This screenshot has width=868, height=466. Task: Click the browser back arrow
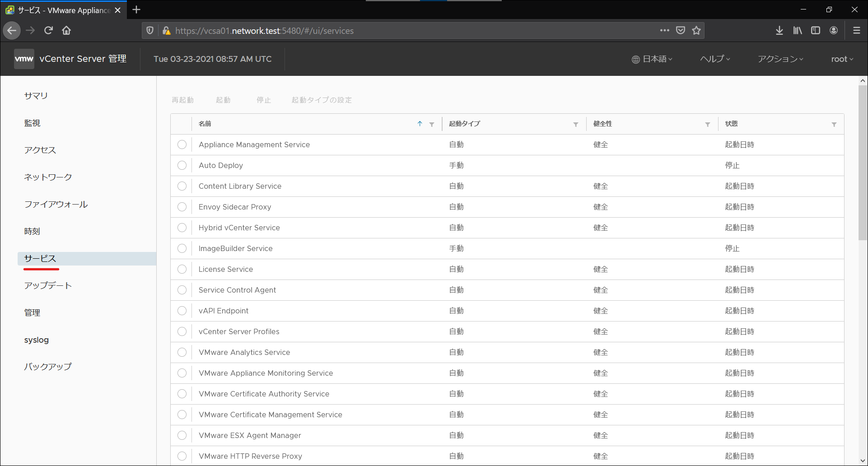(x=12, y=31)
